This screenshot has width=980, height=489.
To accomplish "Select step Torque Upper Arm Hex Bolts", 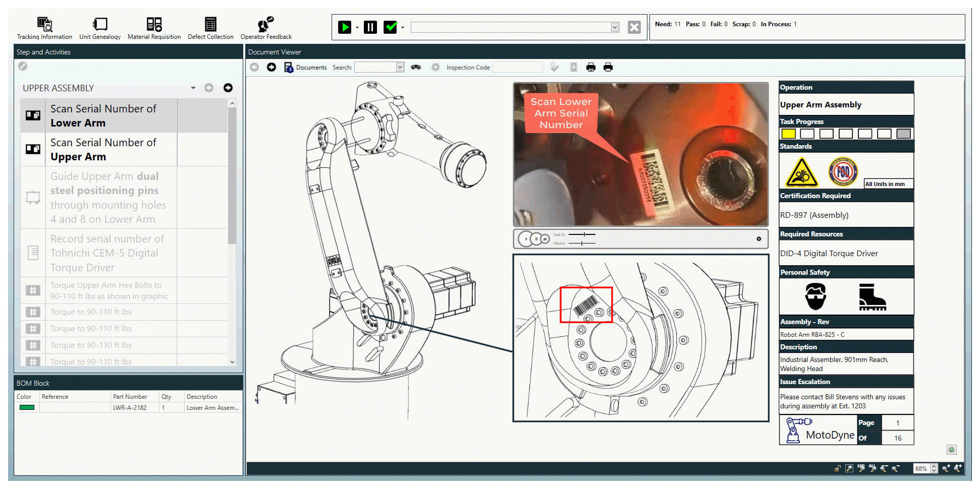I will [124, 290].
